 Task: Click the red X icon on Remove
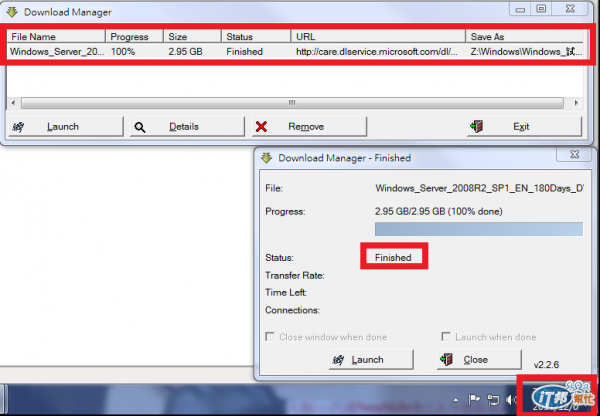click(261, 127)
